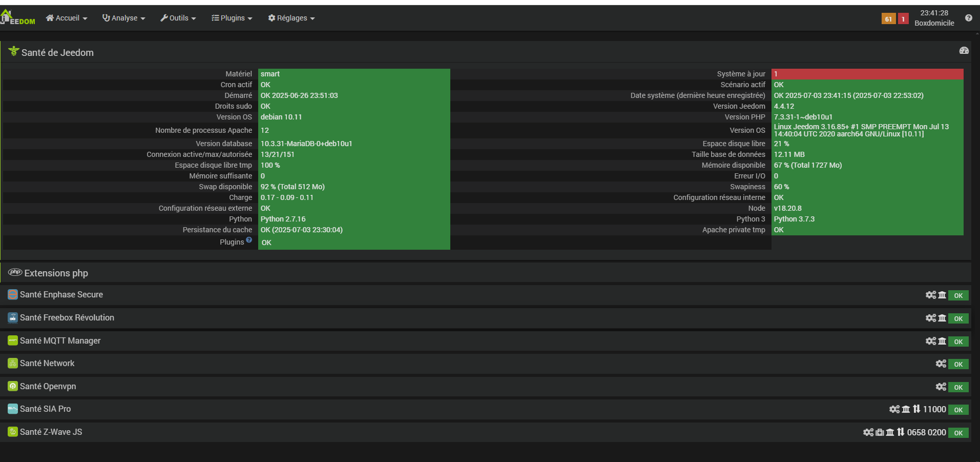Screen dimensions: 980x462
Task: Open the Accueil dropdown menu
Action: click(x=67, y=18)
